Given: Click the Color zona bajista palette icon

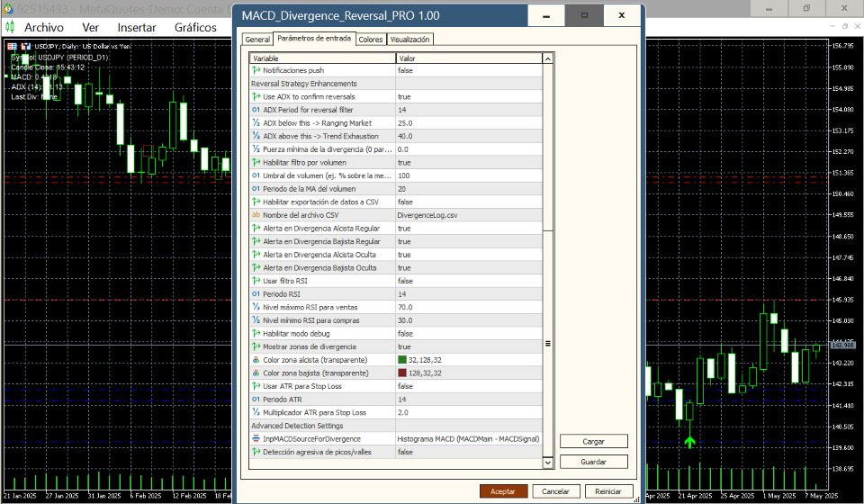Looking at the screenshot, I should coord(256,373).
